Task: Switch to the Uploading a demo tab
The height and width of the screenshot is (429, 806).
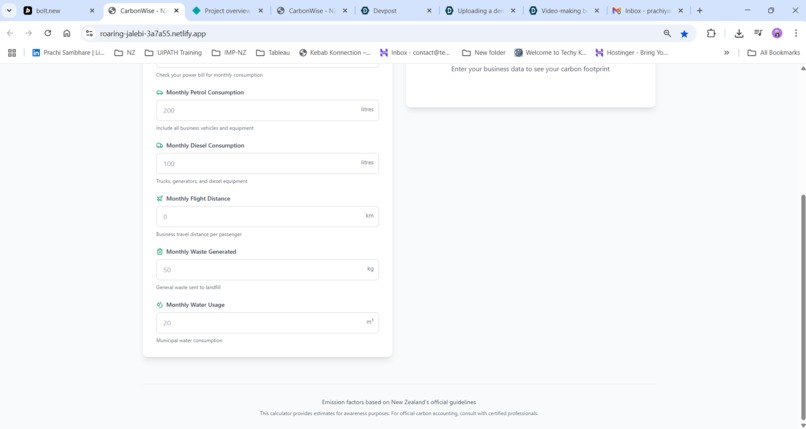Action: click(x=480, y=10)
